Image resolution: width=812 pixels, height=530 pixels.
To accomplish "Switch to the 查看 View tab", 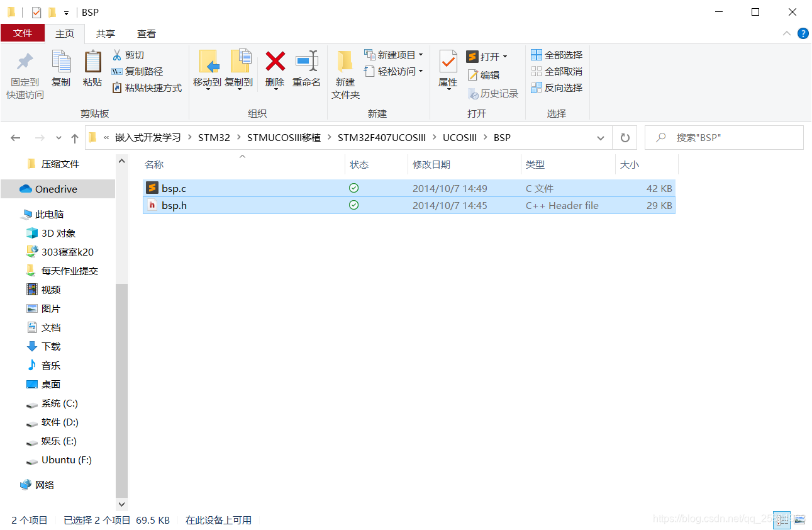I will [x=147, y=33].
